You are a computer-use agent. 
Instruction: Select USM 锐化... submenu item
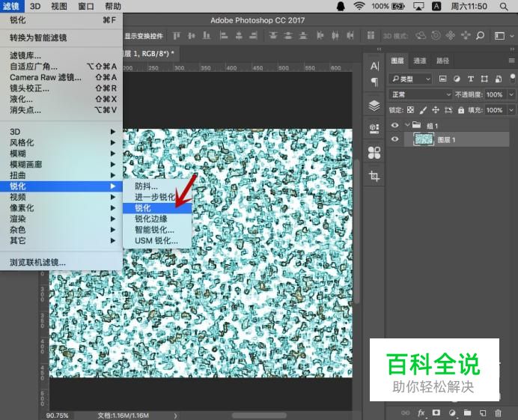point(157,240)
